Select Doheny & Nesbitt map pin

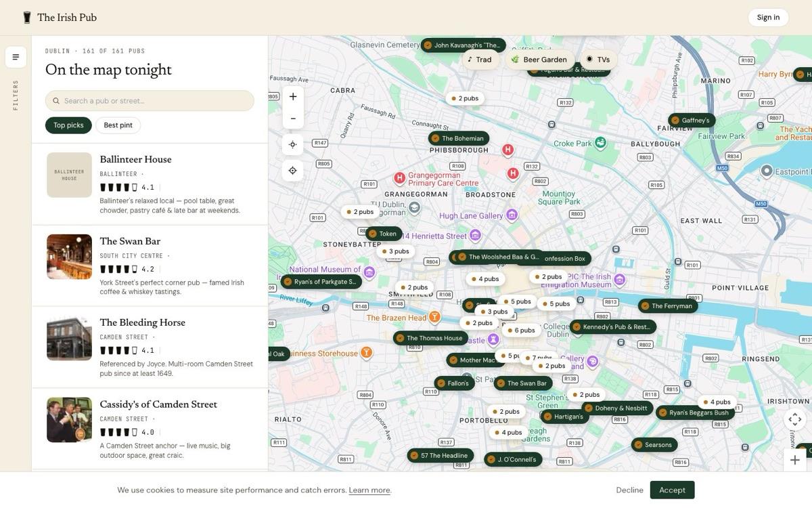[x=616, y=408]
